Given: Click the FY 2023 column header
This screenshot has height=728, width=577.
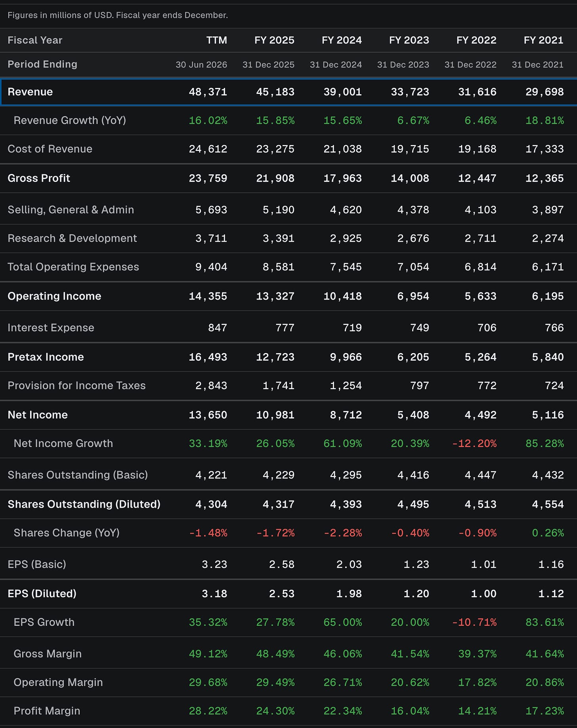Looking at the screenshot, I should (409, 40).
